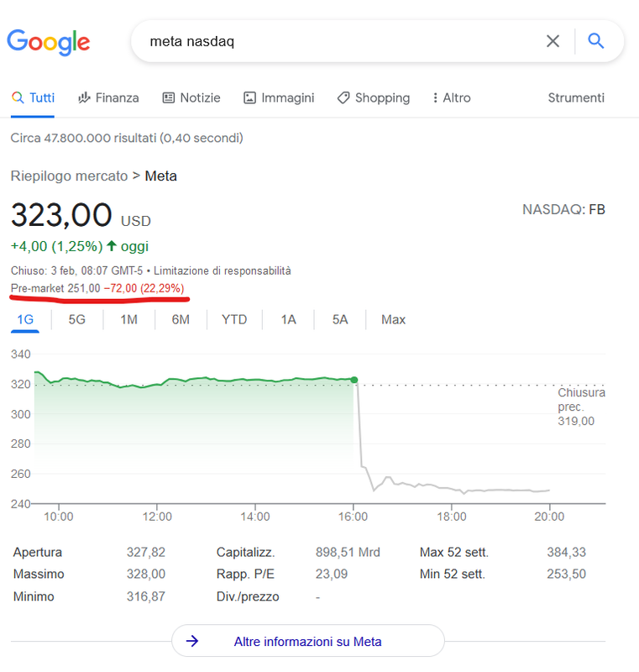Click the +4,00 (1,25%) oggi change text
This screenshot has width=639, height=672.
[80, 246]
